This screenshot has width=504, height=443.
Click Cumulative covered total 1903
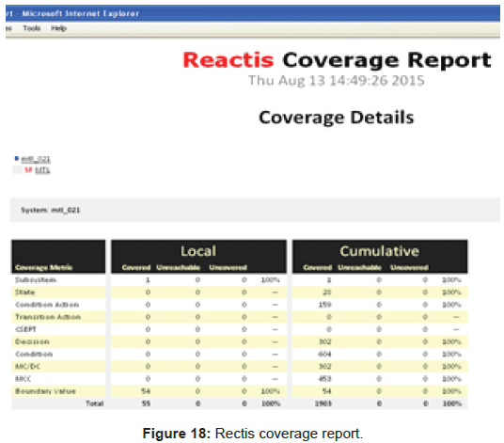coord(323,403)
